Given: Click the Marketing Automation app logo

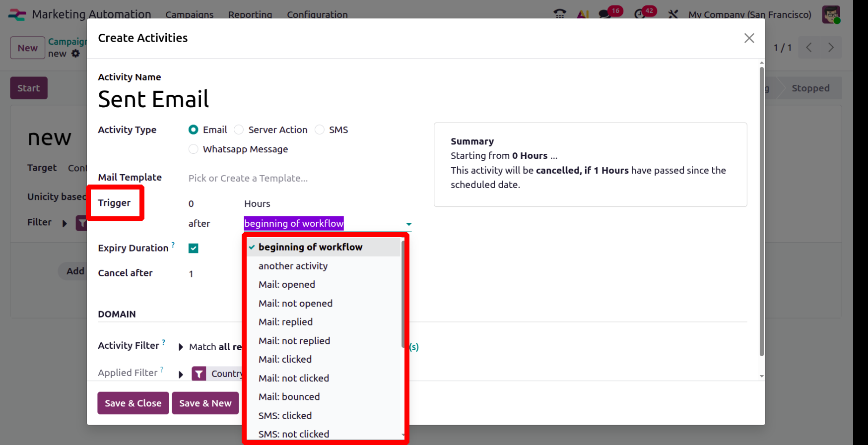Looking at the screenshot, I should pos(17,14).
